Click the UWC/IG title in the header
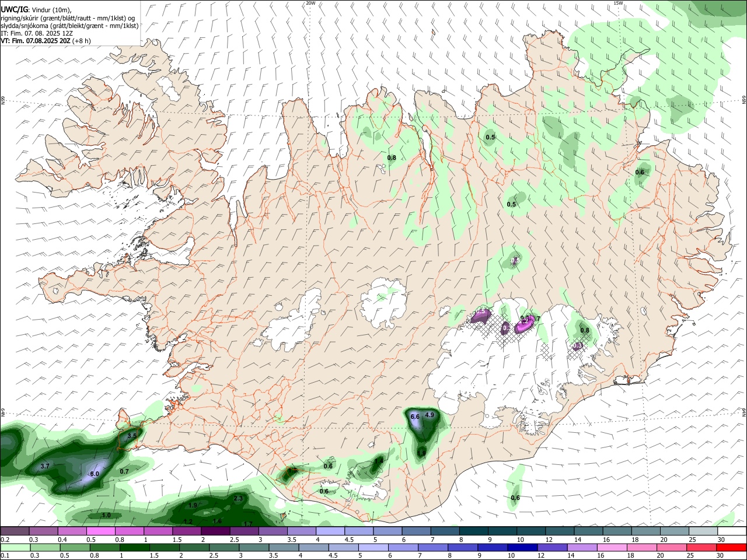 point(14,10)
